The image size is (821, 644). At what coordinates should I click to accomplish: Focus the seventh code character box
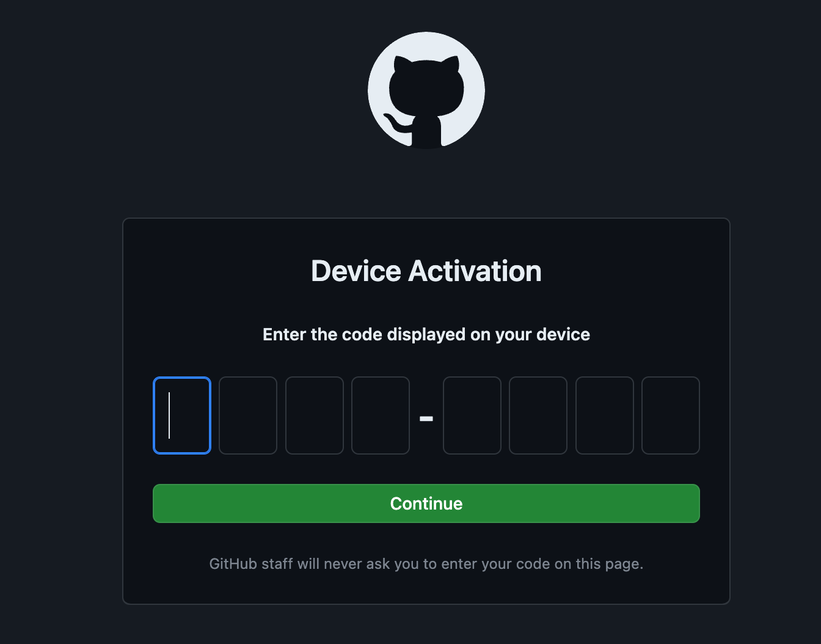point(605,415)
